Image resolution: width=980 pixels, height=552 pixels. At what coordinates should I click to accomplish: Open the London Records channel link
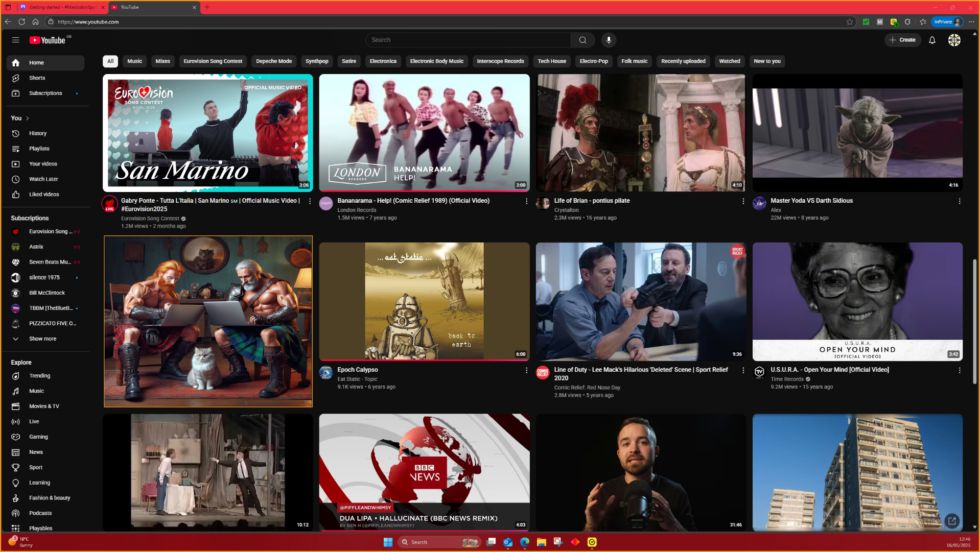(x=357, y=210)
